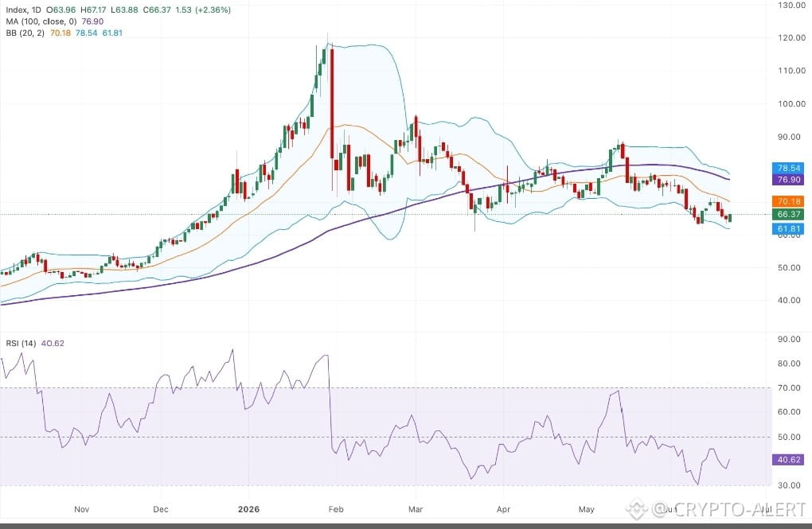This screenshot has height=529, width=812.
Task: Click the Nov label on time axis
Action: tap(81, 509)
